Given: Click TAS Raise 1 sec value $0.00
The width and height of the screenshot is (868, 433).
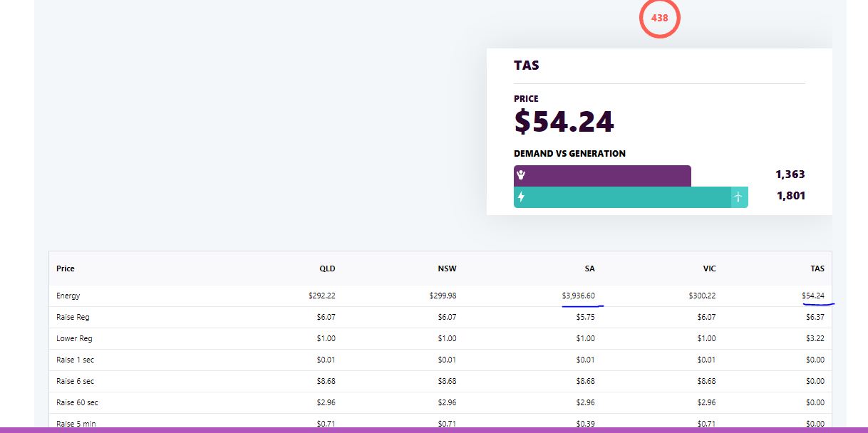Looking at the screenshot, I should [x=815, y=360].
